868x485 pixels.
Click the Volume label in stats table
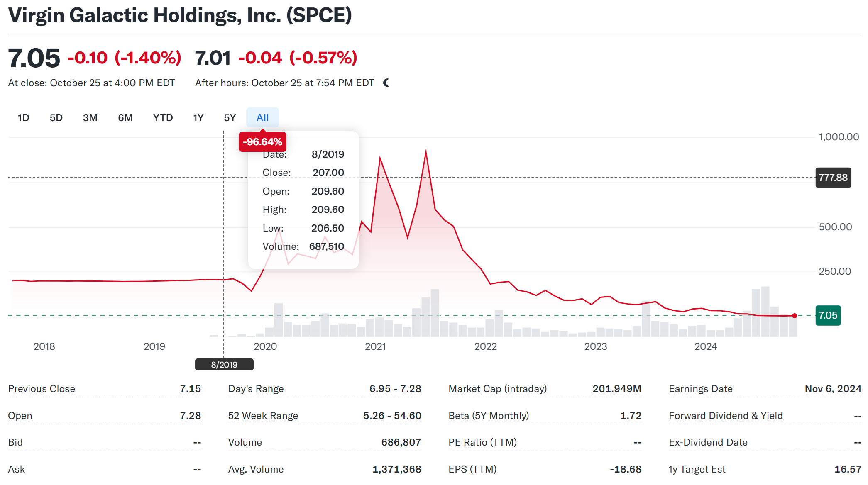click(x=245, y=442)
